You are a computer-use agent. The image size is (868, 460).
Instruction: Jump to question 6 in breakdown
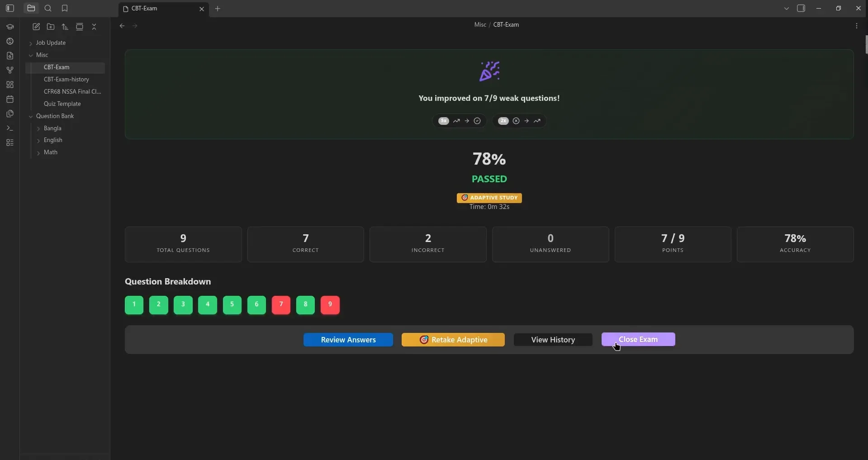[x=256, y=304]
